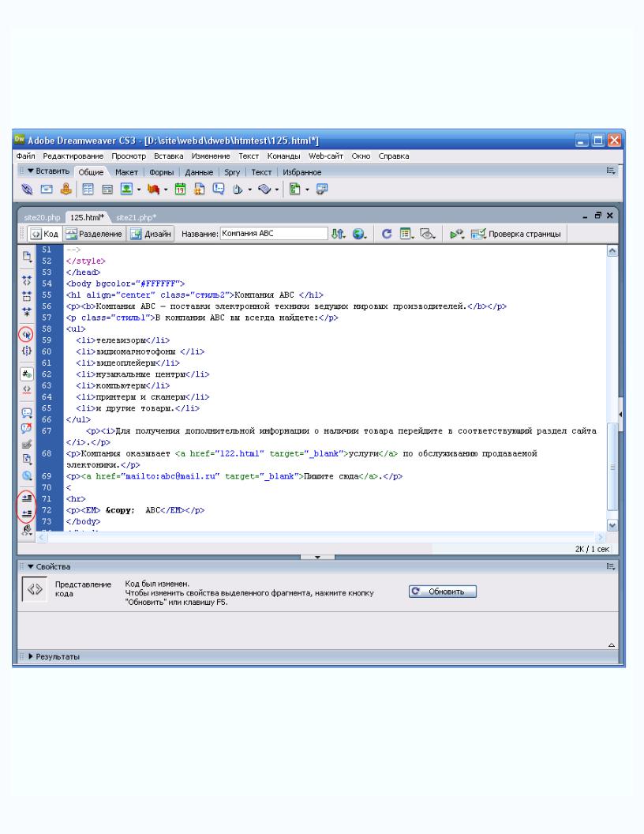Open Visual Aids eye icon
Screen dimensions: 644x834
[x=428, y=234]
